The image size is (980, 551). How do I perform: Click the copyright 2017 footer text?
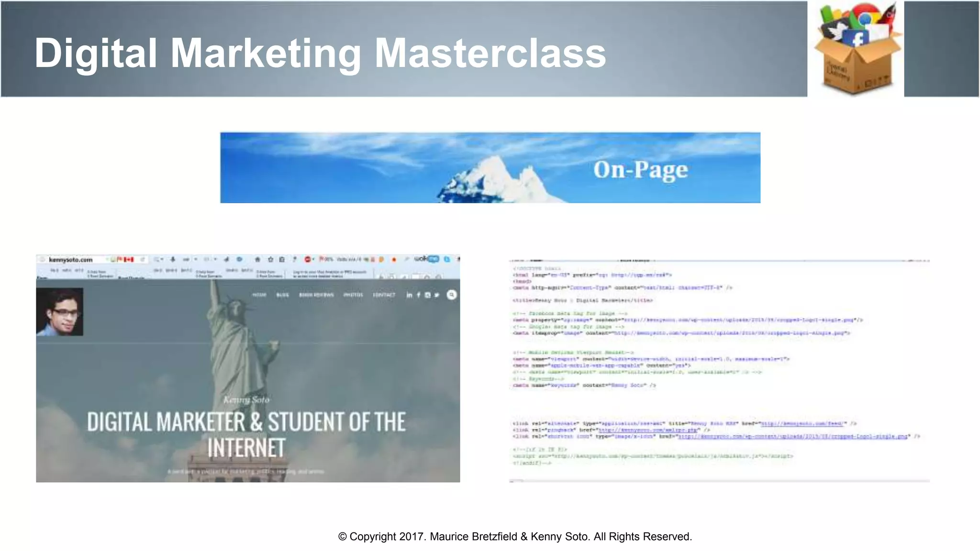pyautogui.click(x=515, y=537)
